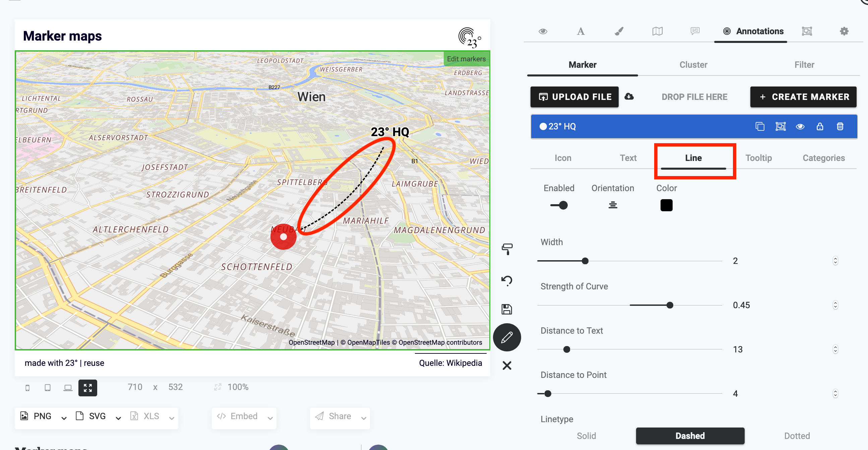Toggle the line Enabled switch
Screen dimensions: 868x450
(559, 205)
